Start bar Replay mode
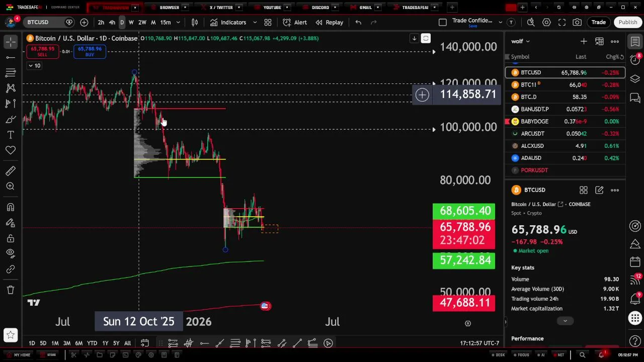Screen dimensions: 644x362 (330, 22)
